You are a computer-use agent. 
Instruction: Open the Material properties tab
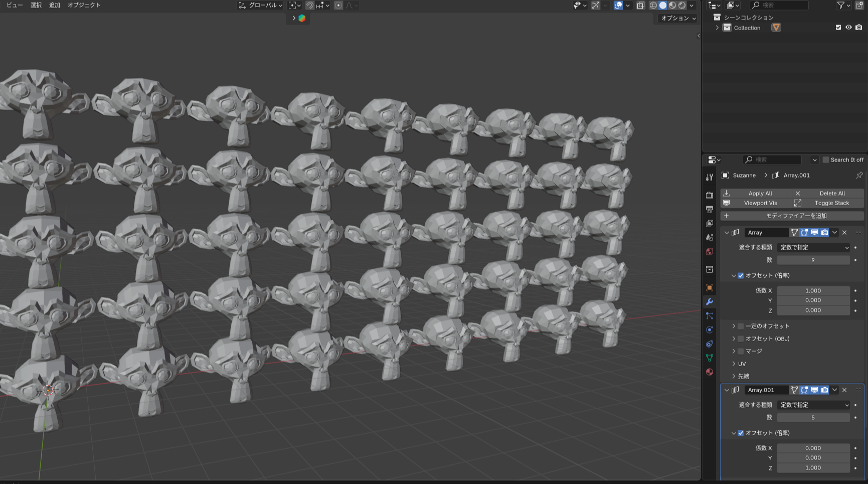click(x=710, y=372)
